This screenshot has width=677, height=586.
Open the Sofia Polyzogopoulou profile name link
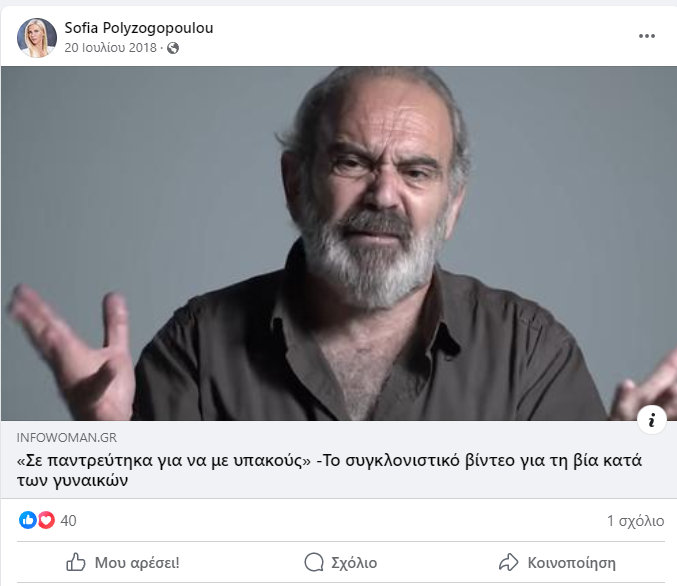pos(139,28)
